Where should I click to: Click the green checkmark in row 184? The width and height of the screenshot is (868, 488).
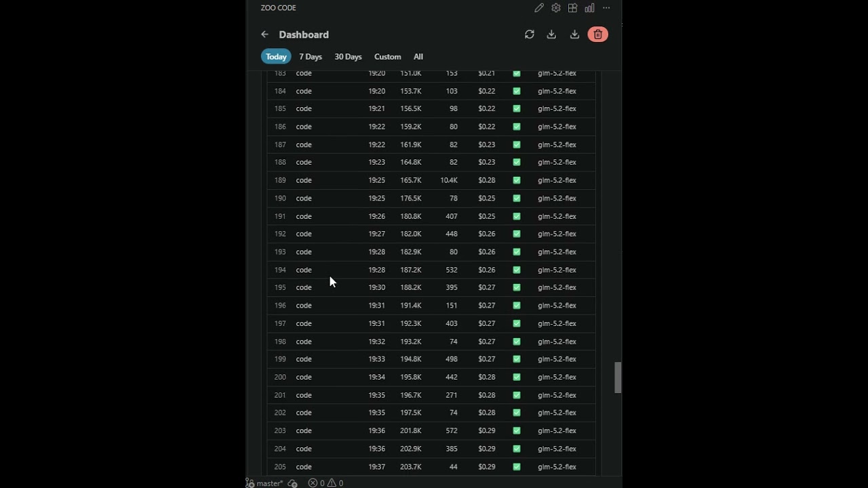click(517, 91)
